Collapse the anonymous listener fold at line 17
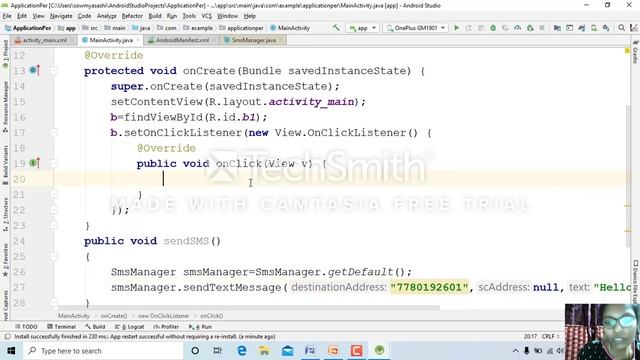640x360 pixels. (53, 133)
